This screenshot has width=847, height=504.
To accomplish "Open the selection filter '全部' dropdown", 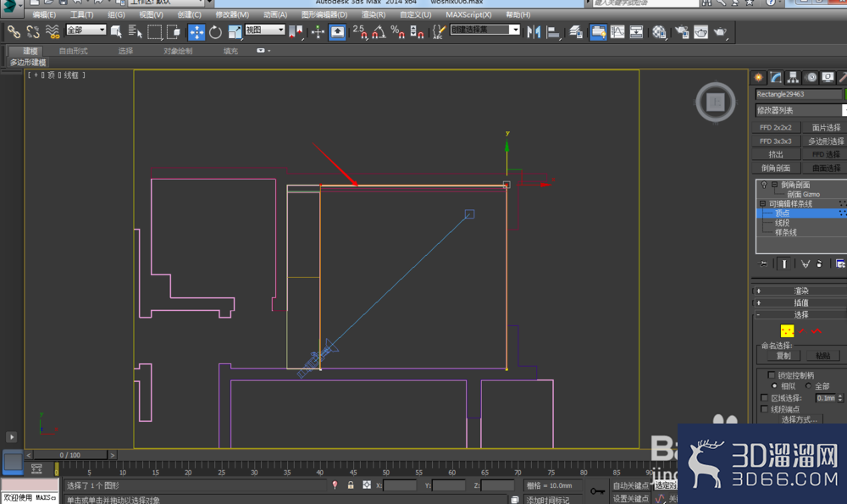I will [x=86, y=30].
